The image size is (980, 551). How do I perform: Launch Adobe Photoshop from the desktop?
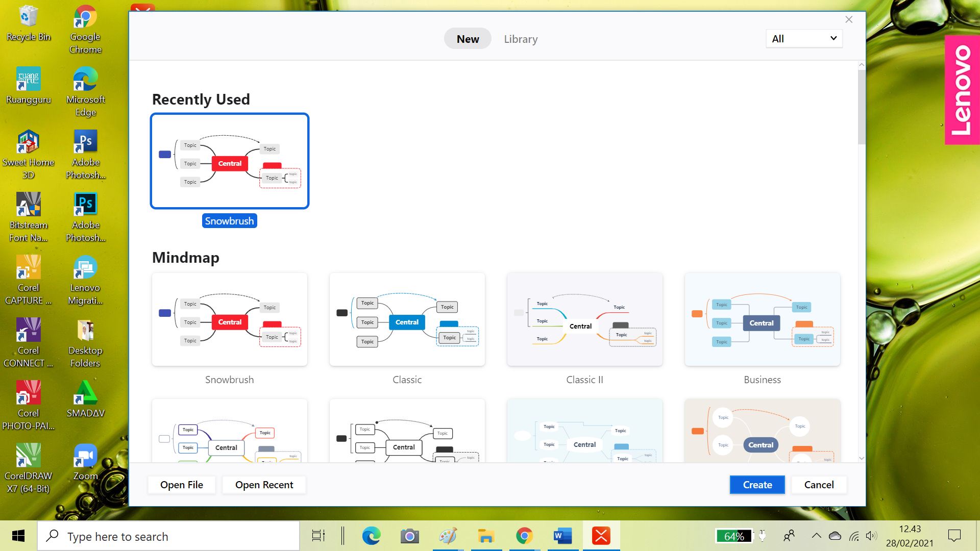click(85, 141)
